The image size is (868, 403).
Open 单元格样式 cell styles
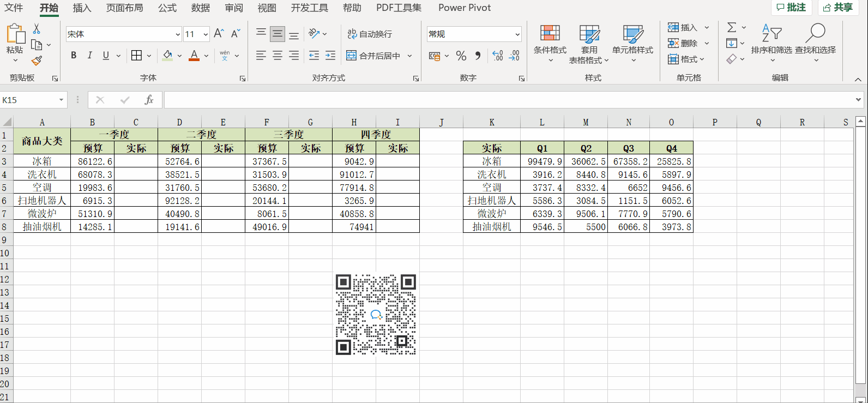coord(632,44)
